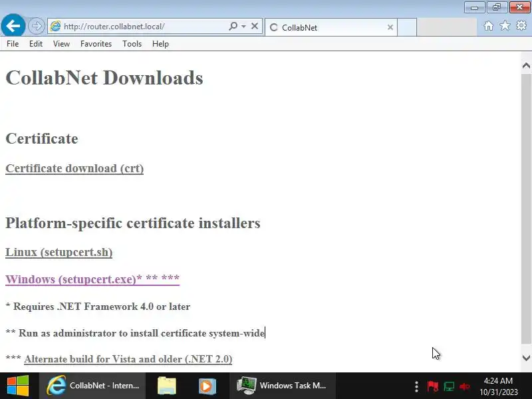
Task: Open a new blank tab
Action: (x=407, y=27)
